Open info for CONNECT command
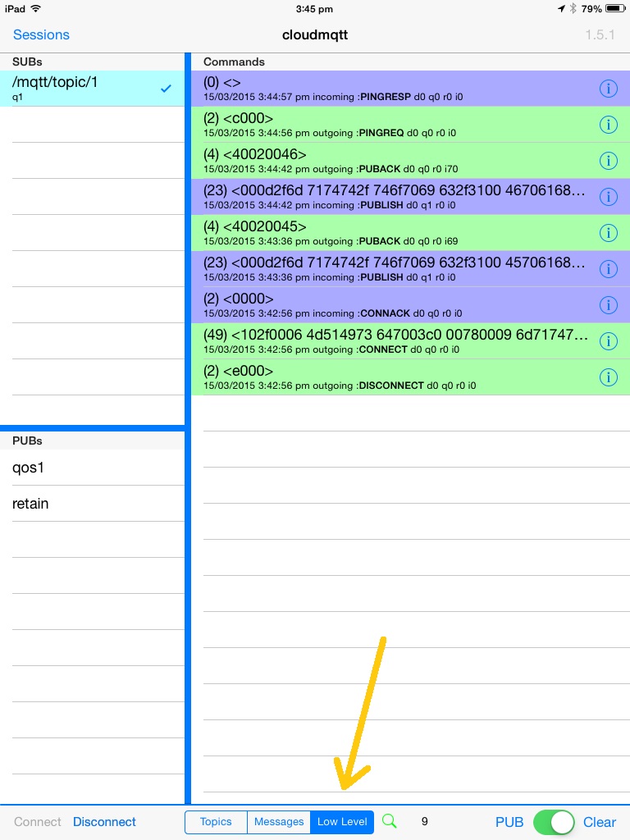The height and width of the screenshot is (840, 630). point(608,341)
